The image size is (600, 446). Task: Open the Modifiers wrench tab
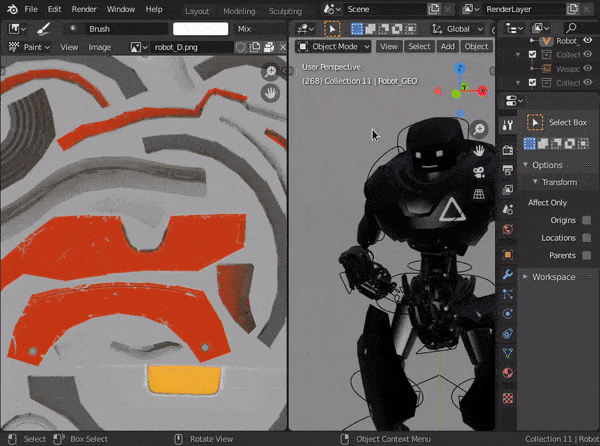pos(508,274)
